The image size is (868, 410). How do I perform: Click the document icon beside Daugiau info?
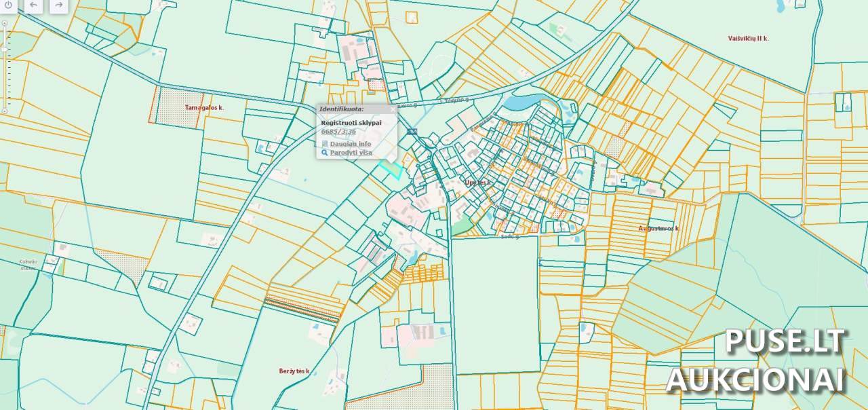[325, 144]
